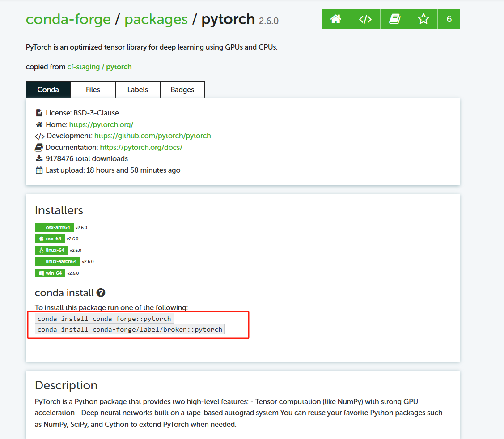Open the conda-forge breadcrumb link
The width and height of the screenshot is (504, 439).
point(68,19)
